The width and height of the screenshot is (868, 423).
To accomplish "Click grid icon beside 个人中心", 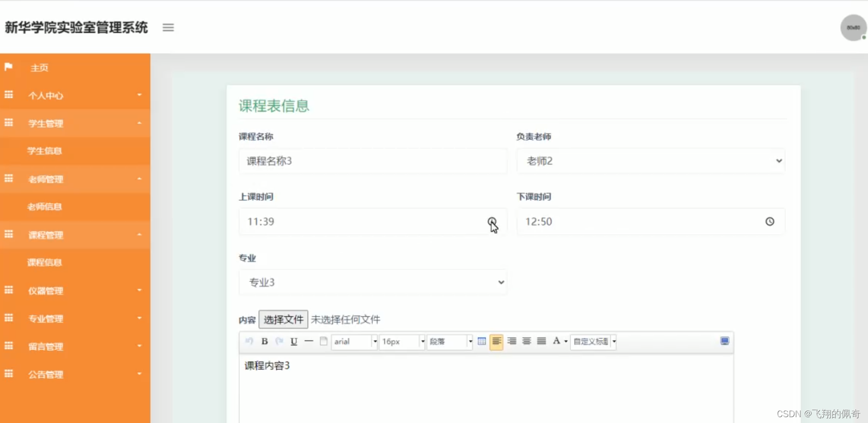I will (x=9, y=95).
